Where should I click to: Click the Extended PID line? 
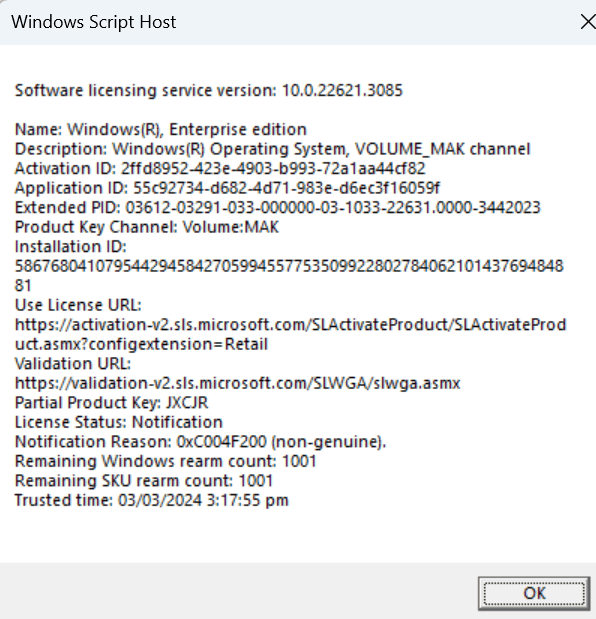point(277,208)
